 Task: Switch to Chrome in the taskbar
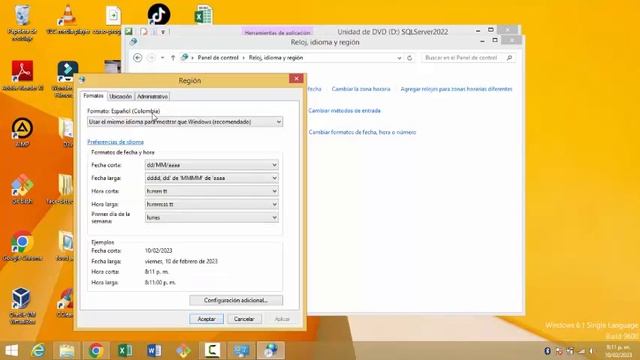pyautogui.click(x=96, y=350)
